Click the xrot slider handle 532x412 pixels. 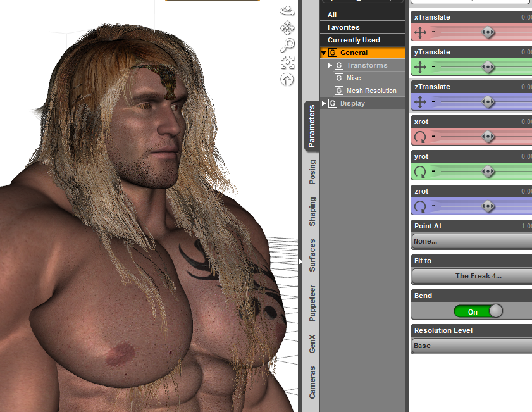coord(488,137)
